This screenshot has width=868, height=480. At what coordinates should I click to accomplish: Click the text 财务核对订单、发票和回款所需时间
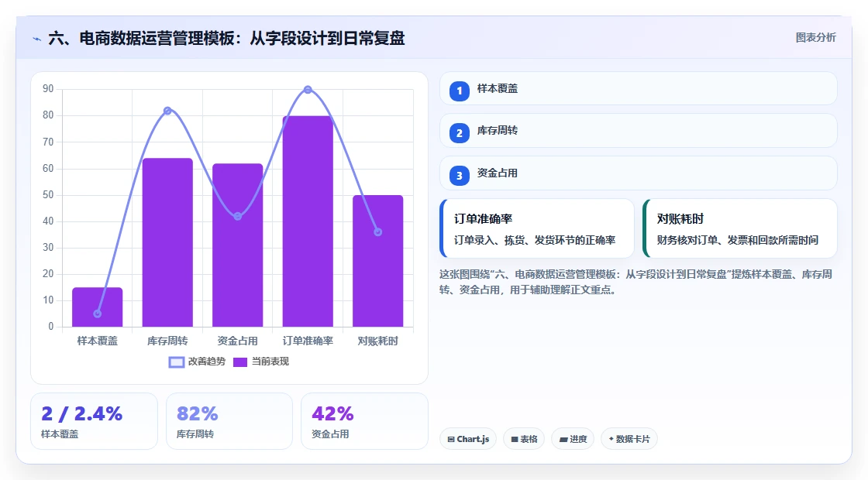[738, 240]
